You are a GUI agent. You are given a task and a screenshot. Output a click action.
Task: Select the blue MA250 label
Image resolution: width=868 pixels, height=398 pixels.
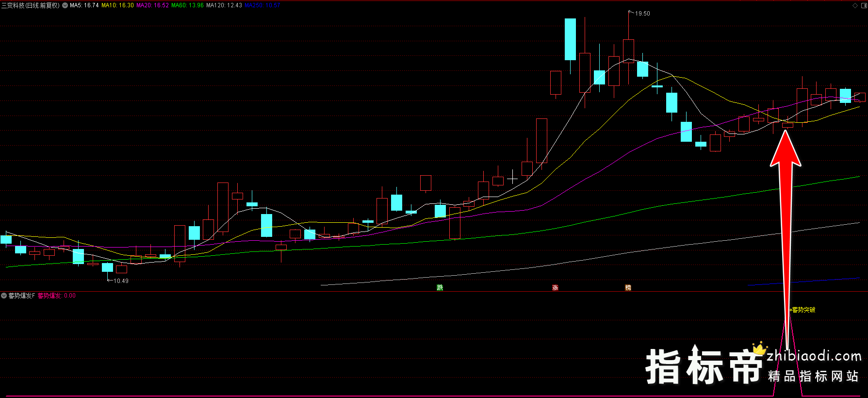click(x=262, y=6)
